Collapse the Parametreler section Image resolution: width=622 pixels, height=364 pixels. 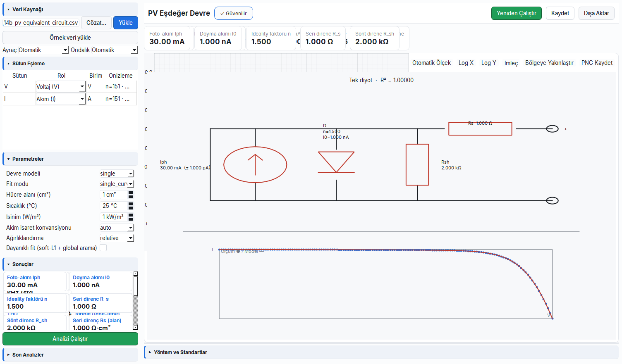point(70,159)
